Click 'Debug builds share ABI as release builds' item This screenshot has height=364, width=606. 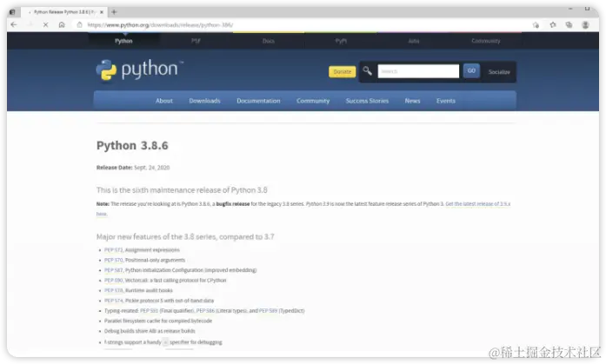point(150,331)
